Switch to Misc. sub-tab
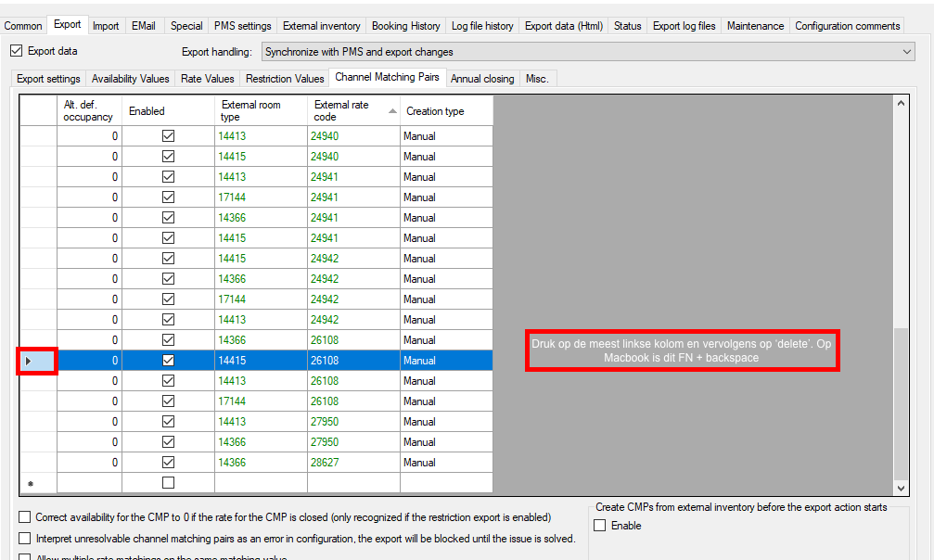Image resolution: width=934 pixels, height=560 pixels. tap(537, 79)
